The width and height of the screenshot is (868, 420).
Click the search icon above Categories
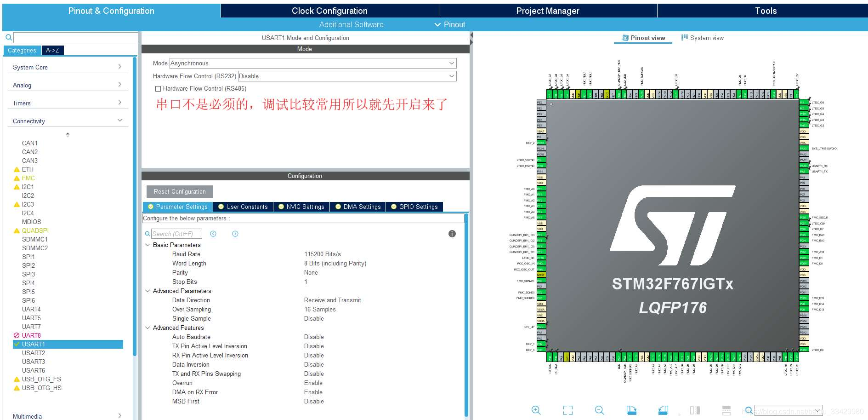tap(8, 38)
